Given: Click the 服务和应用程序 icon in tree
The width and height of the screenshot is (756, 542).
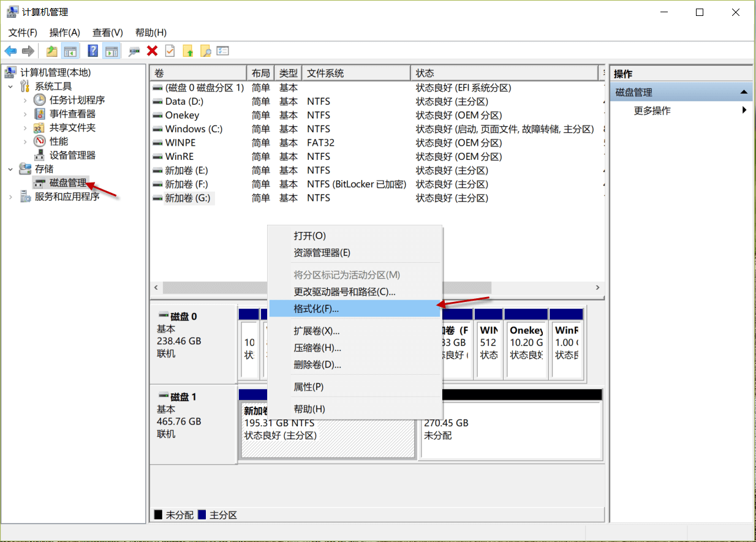Looking at the screenshot, I should (25, 197).
